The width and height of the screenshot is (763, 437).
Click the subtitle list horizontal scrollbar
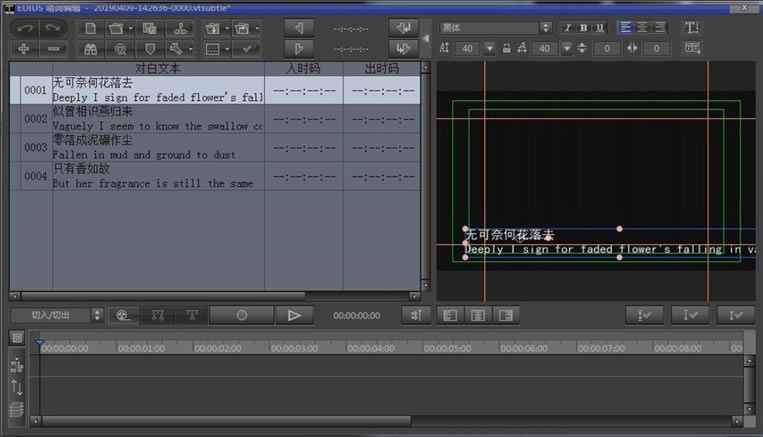pyautogui.click(x=163, y=296)
